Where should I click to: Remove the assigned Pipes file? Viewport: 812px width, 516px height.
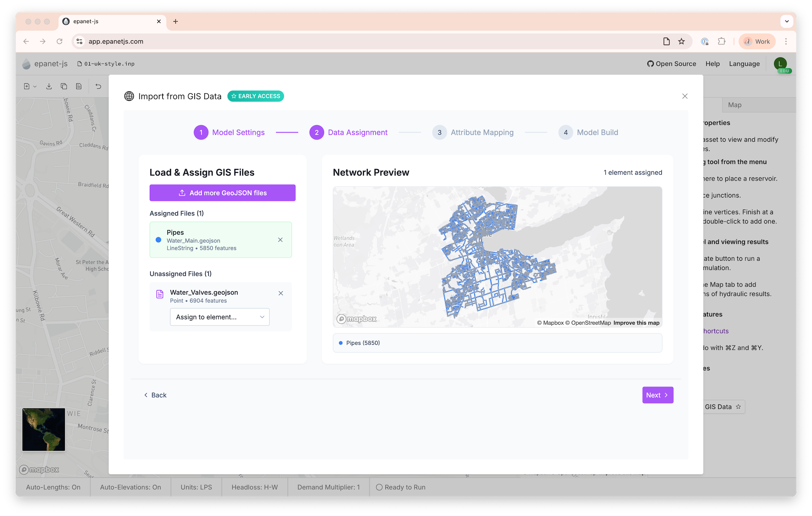(x=280, y=240)
